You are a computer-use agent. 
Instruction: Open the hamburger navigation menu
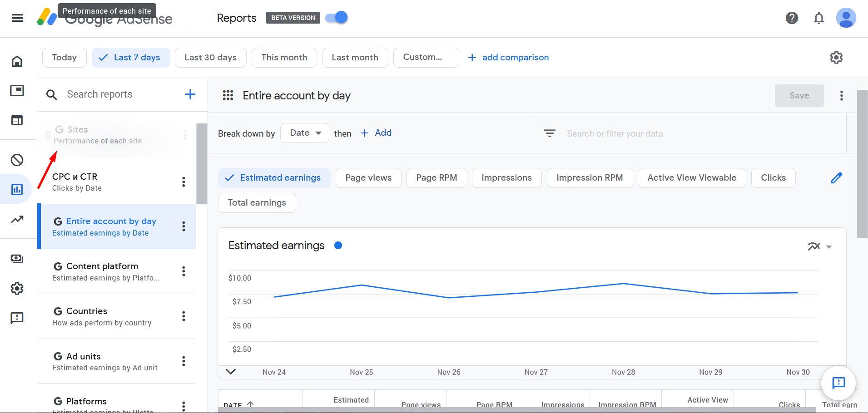18,18
